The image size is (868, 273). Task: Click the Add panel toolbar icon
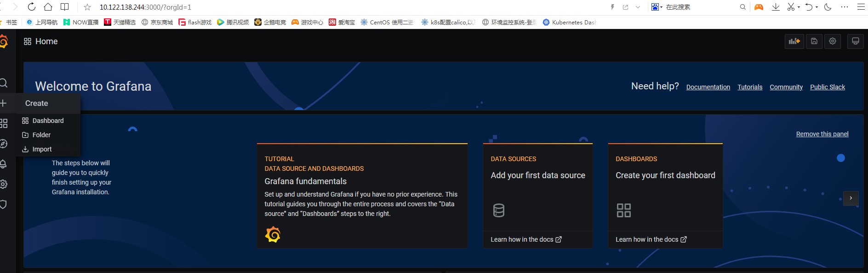click(x=794, y=41)
